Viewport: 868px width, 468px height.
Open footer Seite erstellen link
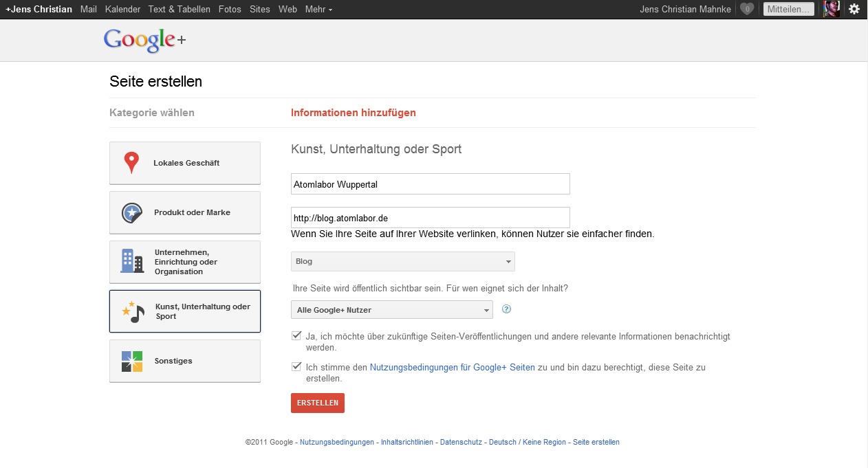[x=596, y=443]
